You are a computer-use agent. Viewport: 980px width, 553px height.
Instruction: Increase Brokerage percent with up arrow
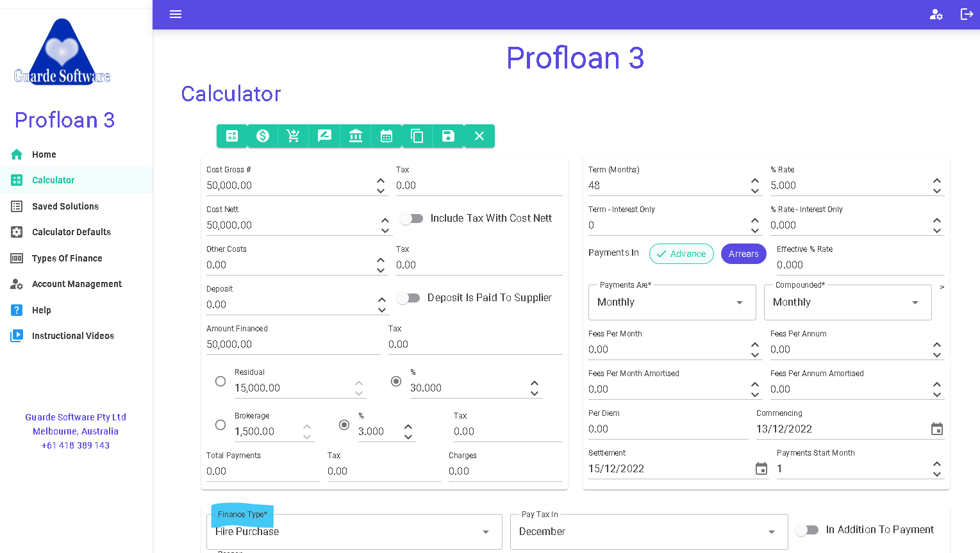click(408, 427)
